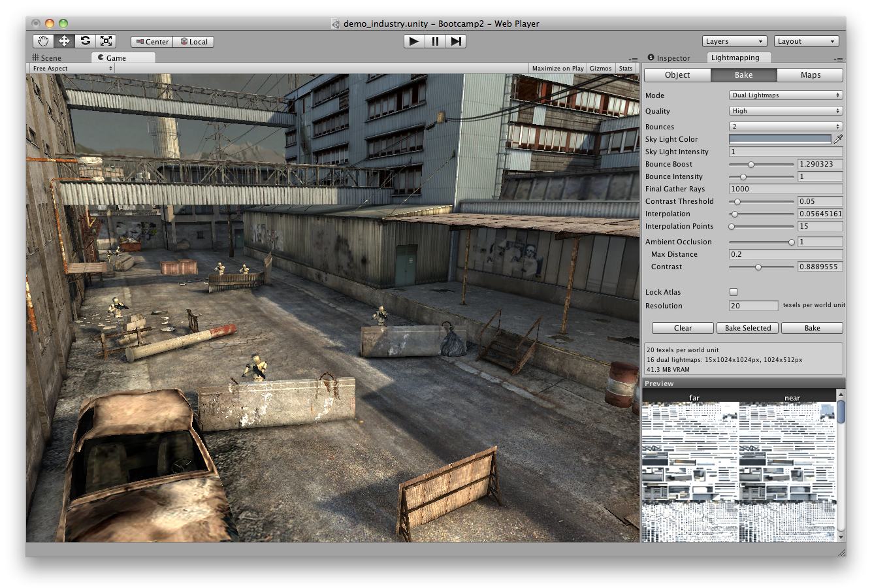Click the step frame button
Viewport: 872px width, 588px height.
pos(457,41)
